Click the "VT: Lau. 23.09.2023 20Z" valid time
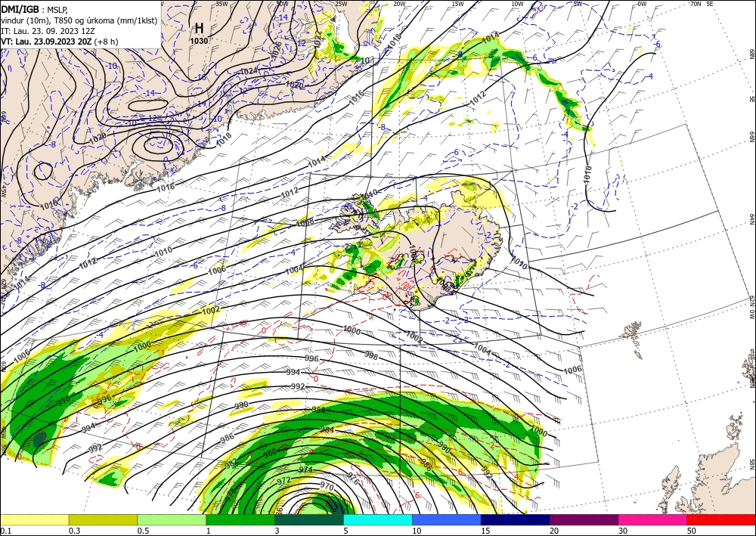The width and height of the screenshot is (756, 536). tap(46, 42)
